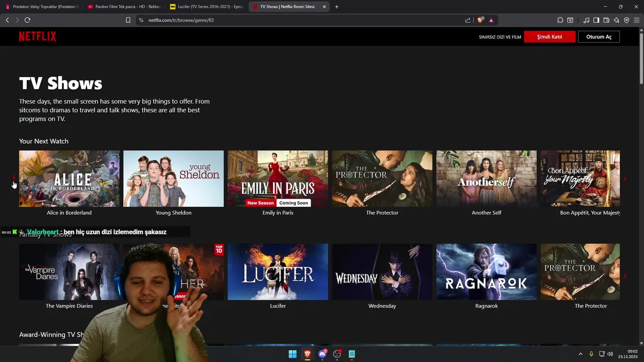Share this page via share icon

point(468,20)
